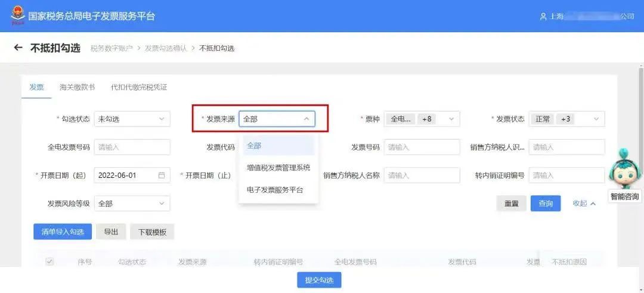Expand the 发票风险等级 dropdown
Viewport: 644px width, 293px height.
132,203
